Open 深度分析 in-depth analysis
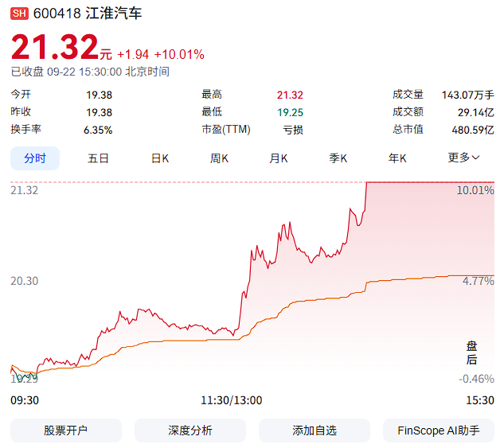Image resolution: width=504 pixels, height=448 pixels. click(x=190, y=430)
